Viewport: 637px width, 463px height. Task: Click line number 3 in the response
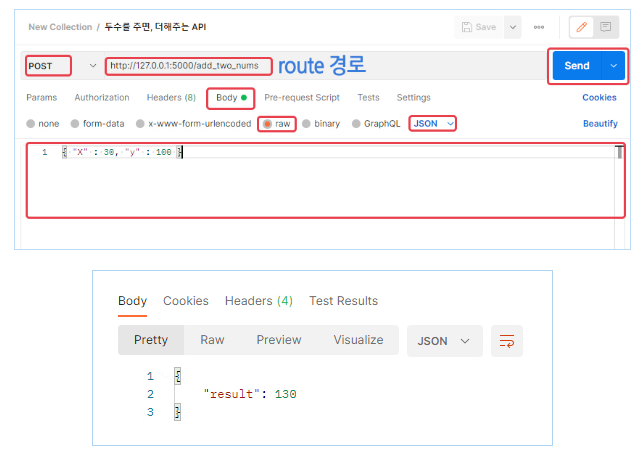[x=150, y=412]
